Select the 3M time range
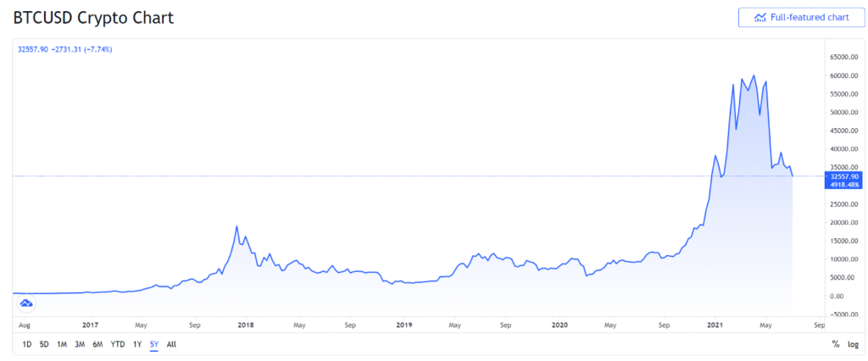The width and height of the screenshot is (868, 361). [80, 344]
